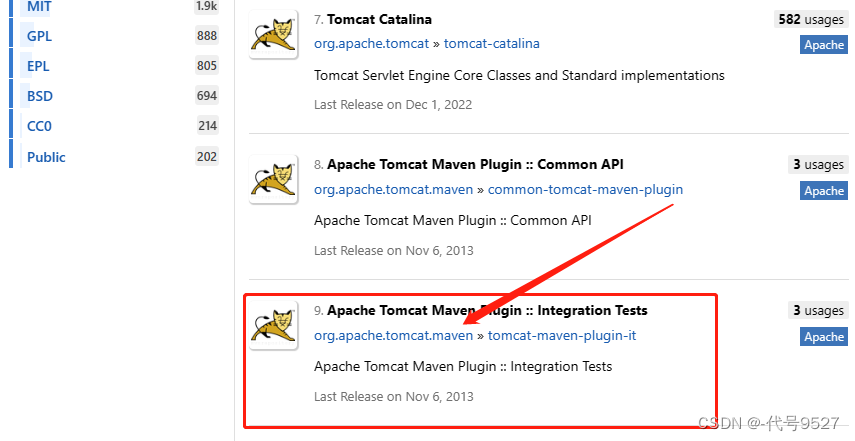Click the Apache license badge for Integration Tests
The width and height of the screenshot is (855, 441).
[x=824, y=337]
